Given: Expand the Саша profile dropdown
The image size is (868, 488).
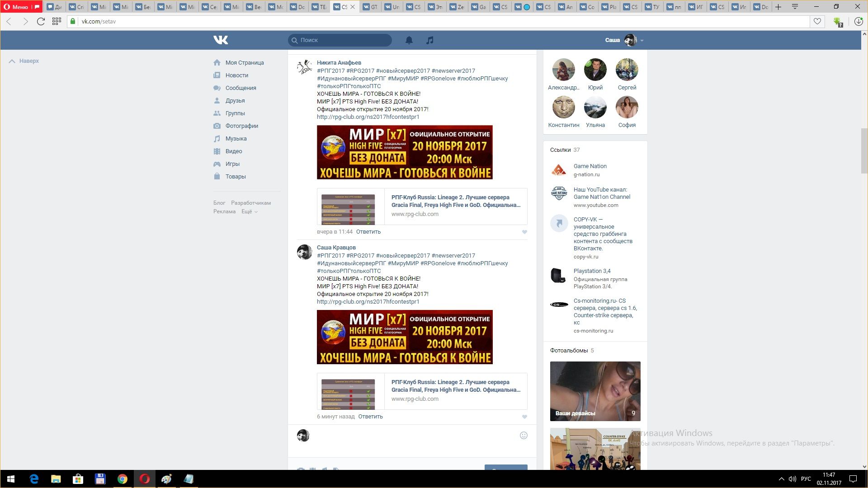Looking at the screenshot, I should click(x=642, y=40).
